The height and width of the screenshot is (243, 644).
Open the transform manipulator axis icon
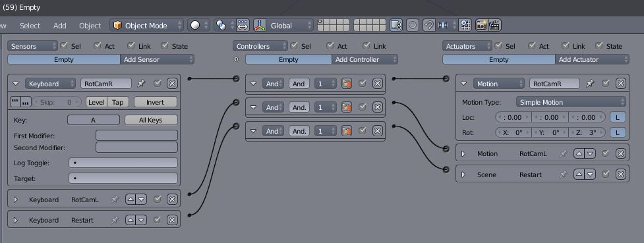click(x=260, y=26)
